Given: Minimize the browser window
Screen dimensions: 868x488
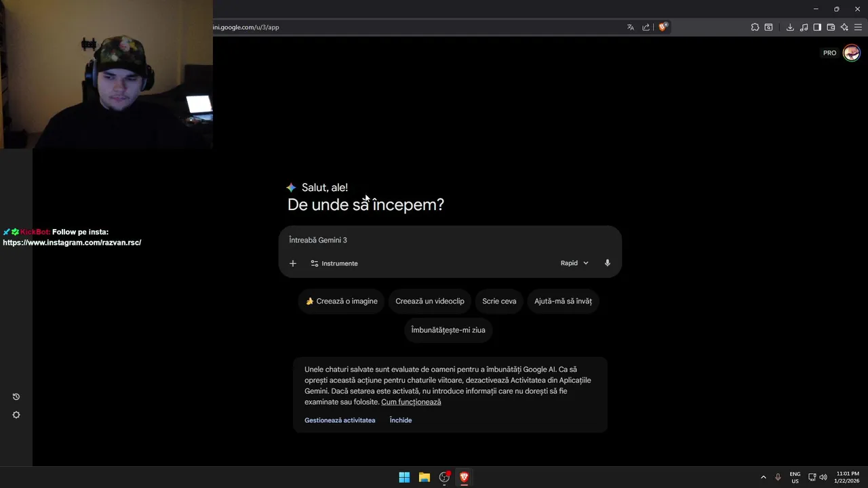Looking at the screenshot, I should [x=816, y=9].
